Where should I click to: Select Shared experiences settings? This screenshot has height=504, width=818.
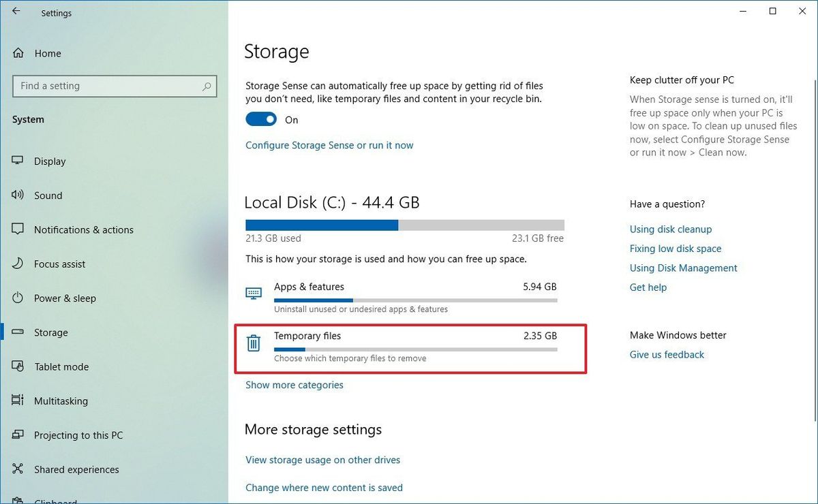pos(76,469)
